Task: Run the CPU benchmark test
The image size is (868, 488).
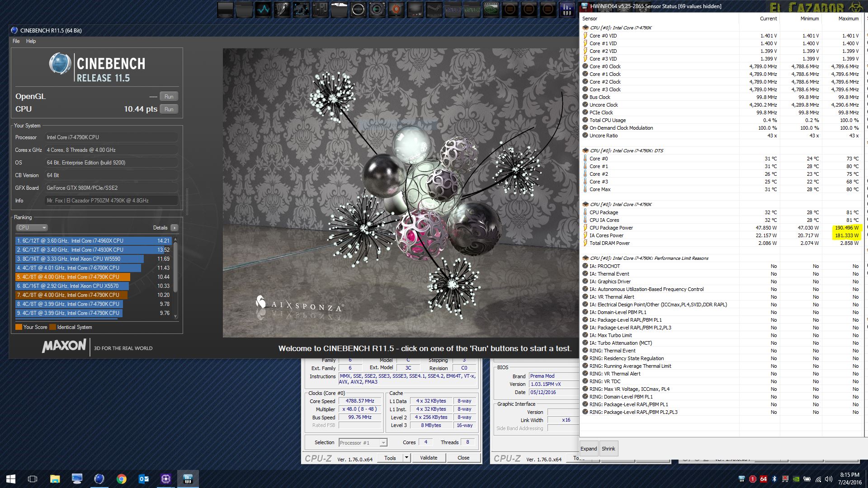Action: click(x=169, y=109)
